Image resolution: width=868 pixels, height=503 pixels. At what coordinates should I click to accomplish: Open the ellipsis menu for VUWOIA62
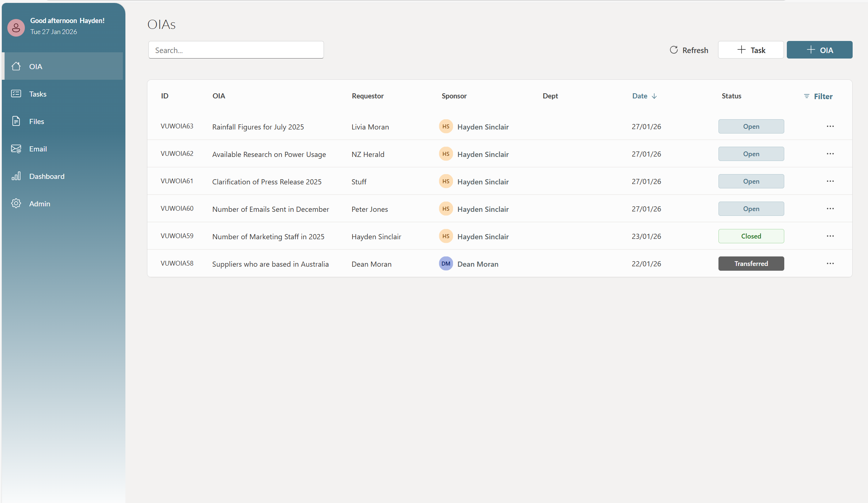coord(830,154)
